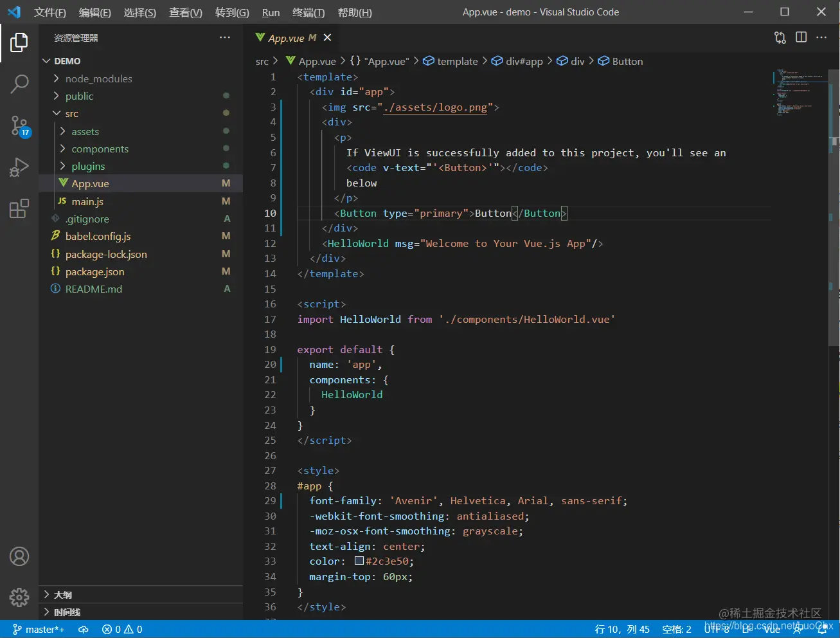Open Source Control view with 17 badge
840x638 pixels.
[x=20, y=126]
